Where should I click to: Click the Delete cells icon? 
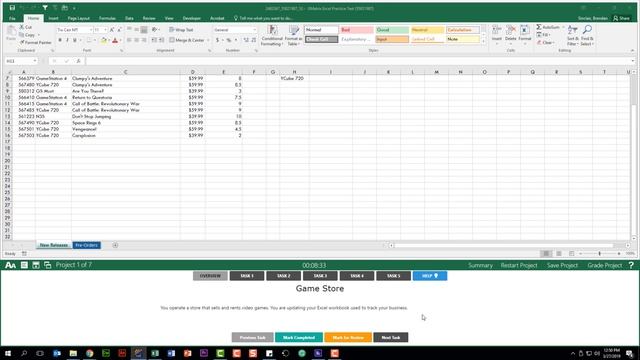tap(511, 33)
